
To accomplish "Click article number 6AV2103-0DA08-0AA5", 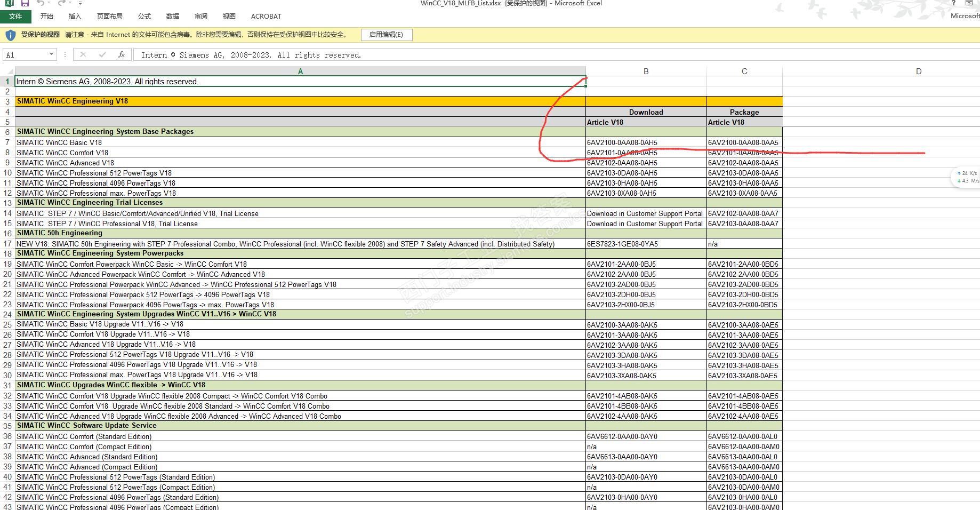I will click(744, 173).
